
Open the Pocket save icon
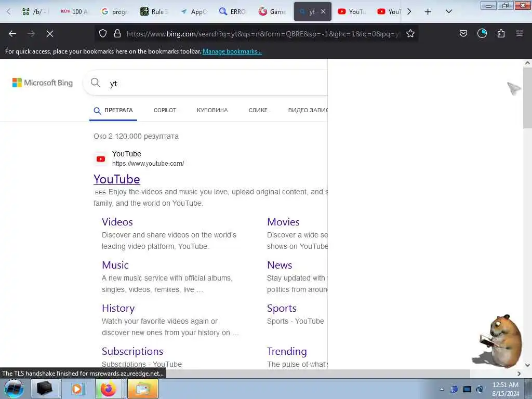(463, 33)
